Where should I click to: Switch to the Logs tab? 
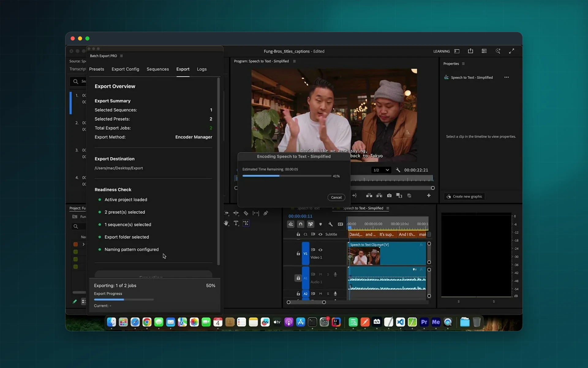point(202,69)
